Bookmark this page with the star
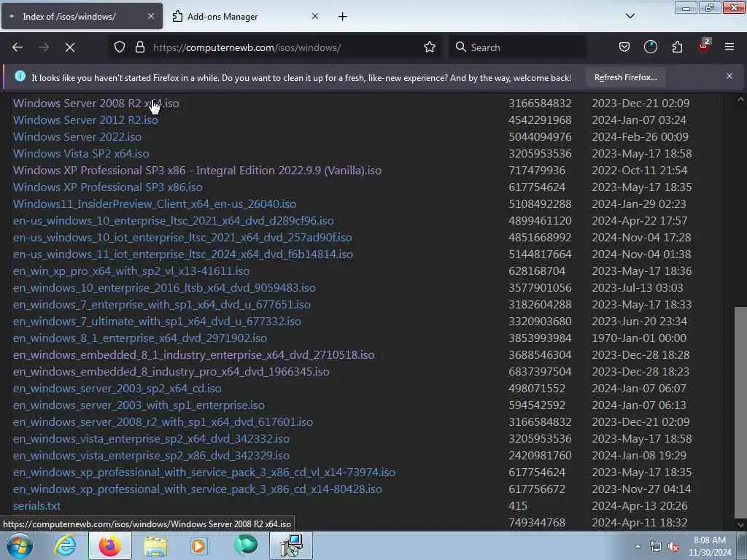 430,47
